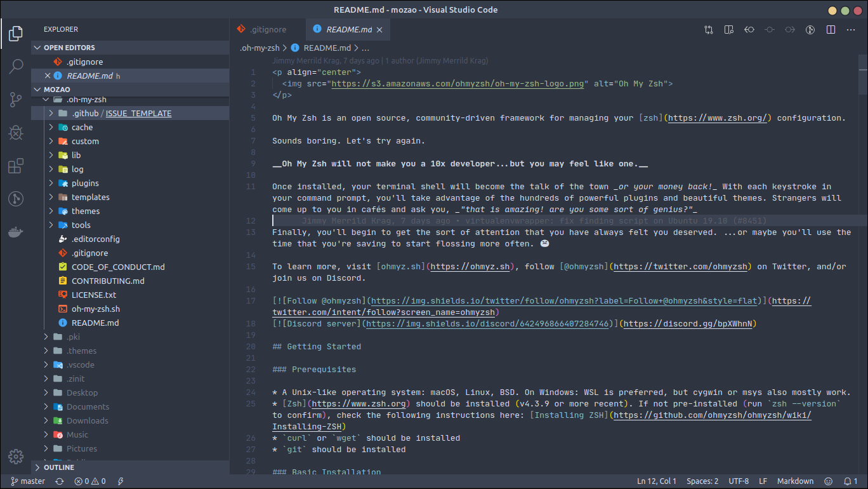This screenshot has width=868, height=489.
Task: Select README.md in the MOZAO file tree
Action: 130,323
